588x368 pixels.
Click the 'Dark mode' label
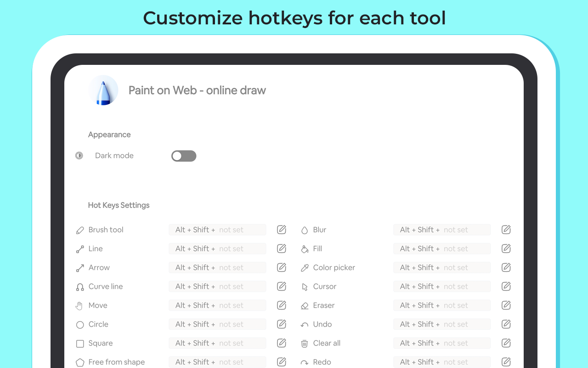114,155
